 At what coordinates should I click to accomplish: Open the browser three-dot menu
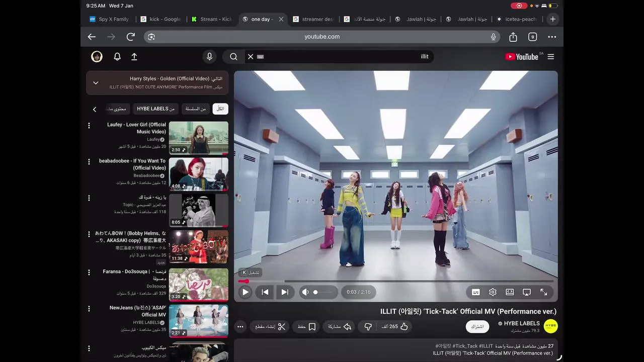click(x=552, y=37)
